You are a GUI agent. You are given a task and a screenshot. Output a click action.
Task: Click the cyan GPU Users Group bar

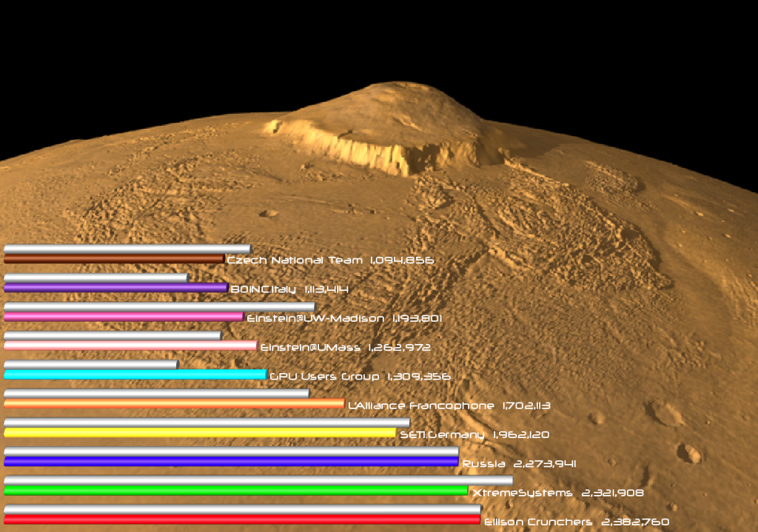[x=135, y=375]
